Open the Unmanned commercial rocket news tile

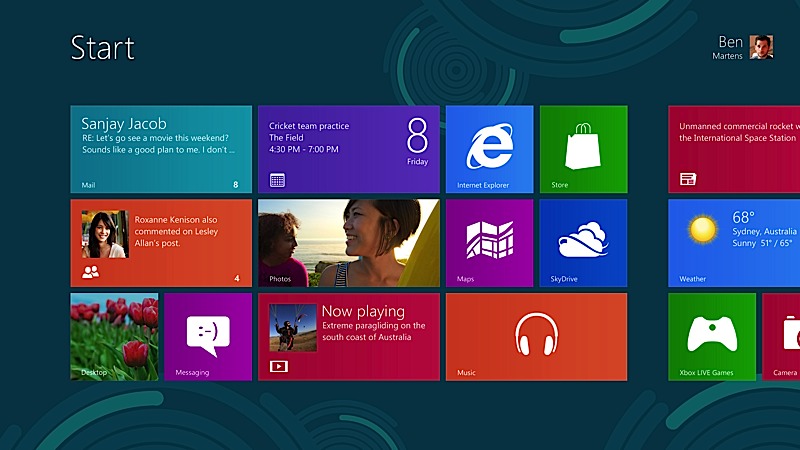pos(734,149)
